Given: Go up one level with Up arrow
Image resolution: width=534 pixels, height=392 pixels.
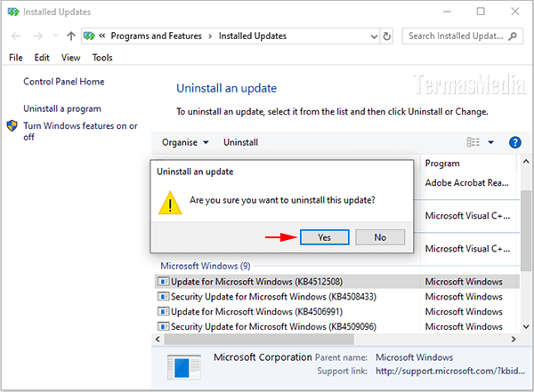Looking at the screenshot, I should [71, 36].
